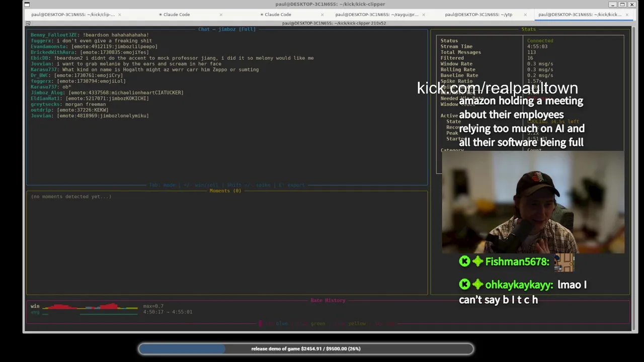Click the terminal split icon below tabs

28,23
